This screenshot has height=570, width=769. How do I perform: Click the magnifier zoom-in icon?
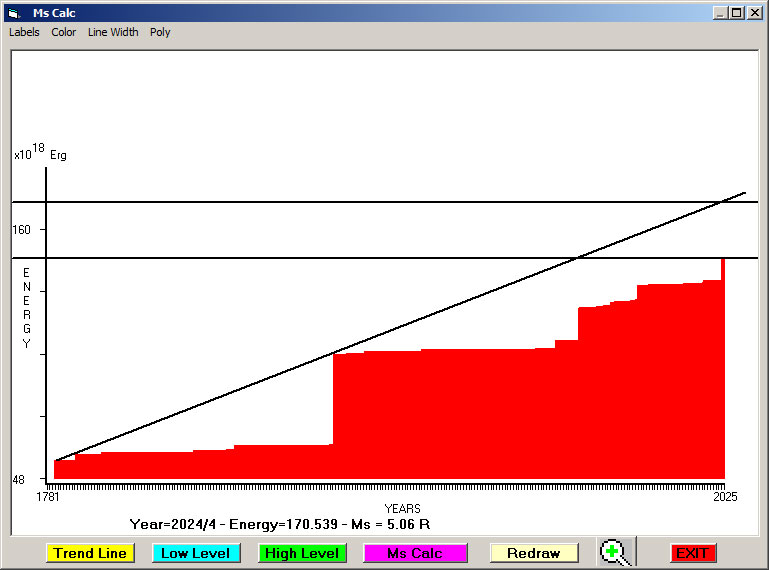(615, 552)
